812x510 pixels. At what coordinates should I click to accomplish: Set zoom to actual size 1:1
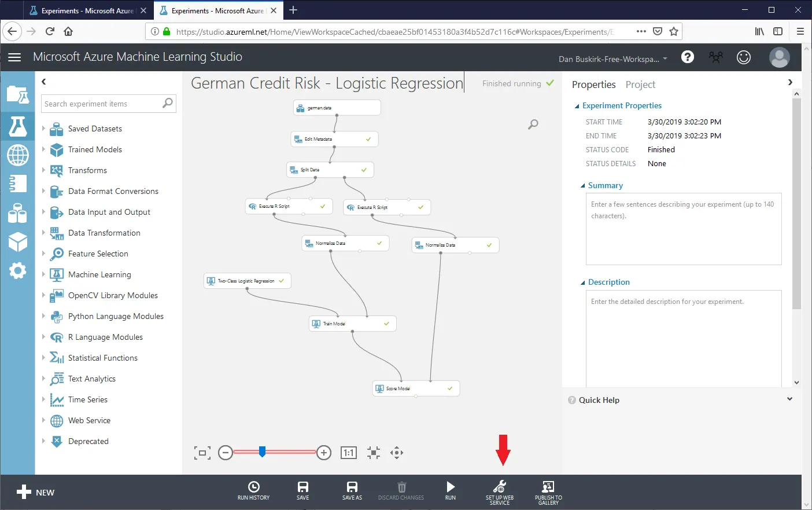tap(349, 453)
